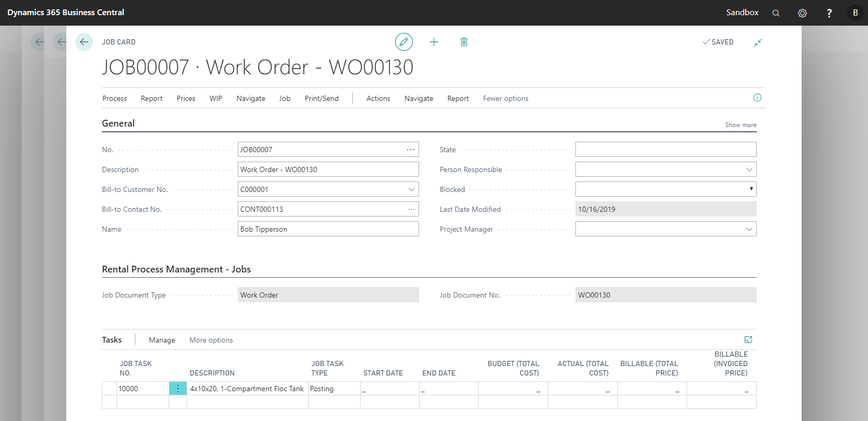The height and width of the screenshot is (421, 868).
Task: Click the End Date column header
Action: tap(439, 373)
